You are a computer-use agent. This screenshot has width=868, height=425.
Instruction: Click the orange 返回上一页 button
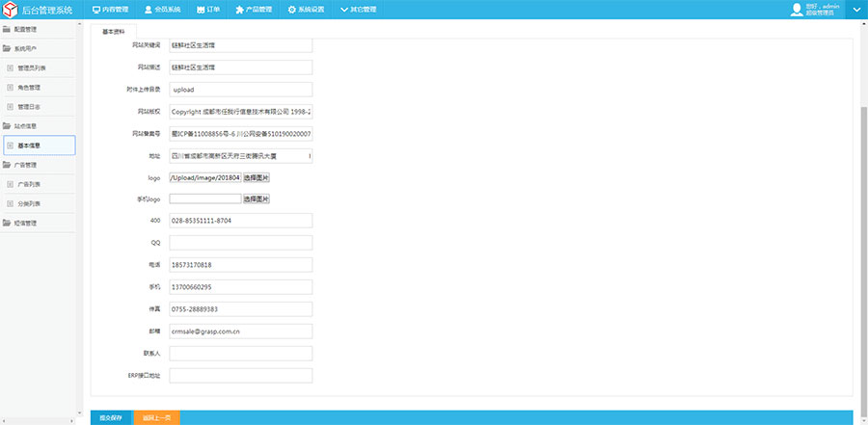[x=156, y=418]
